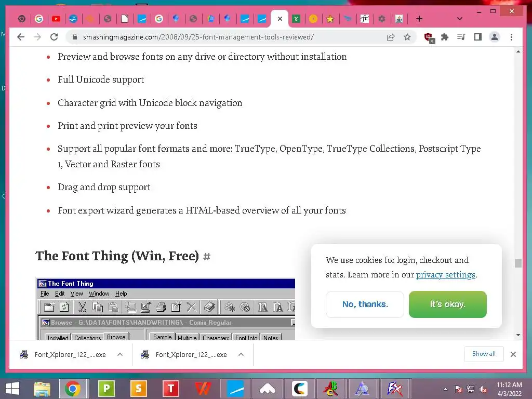
Task: Switch to the 'ft' favicon tab
Action: coord(365,19)
